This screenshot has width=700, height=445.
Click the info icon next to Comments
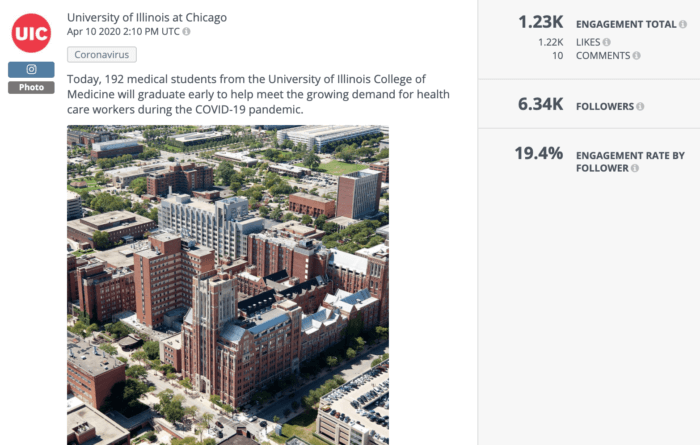click(637, 56)
